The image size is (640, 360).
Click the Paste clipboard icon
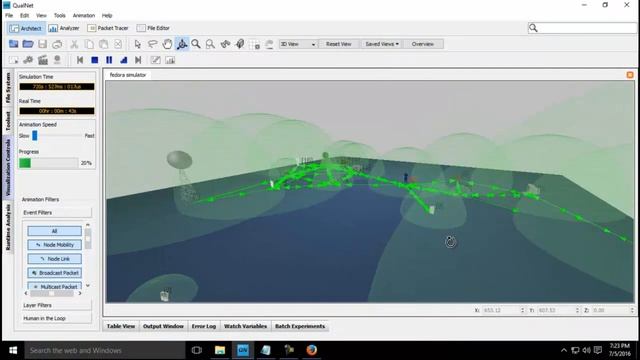pos(104,44)
